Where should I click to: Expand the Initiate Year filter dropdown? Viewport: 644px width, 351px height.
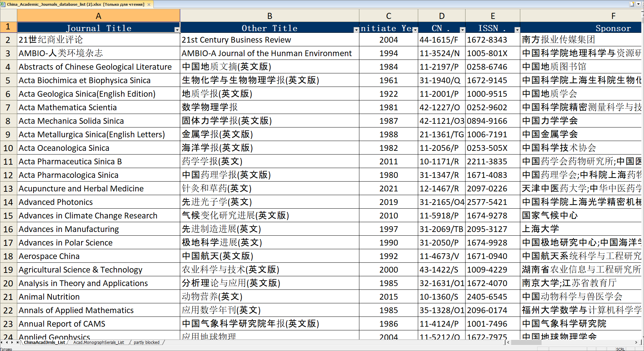[415, 30]
